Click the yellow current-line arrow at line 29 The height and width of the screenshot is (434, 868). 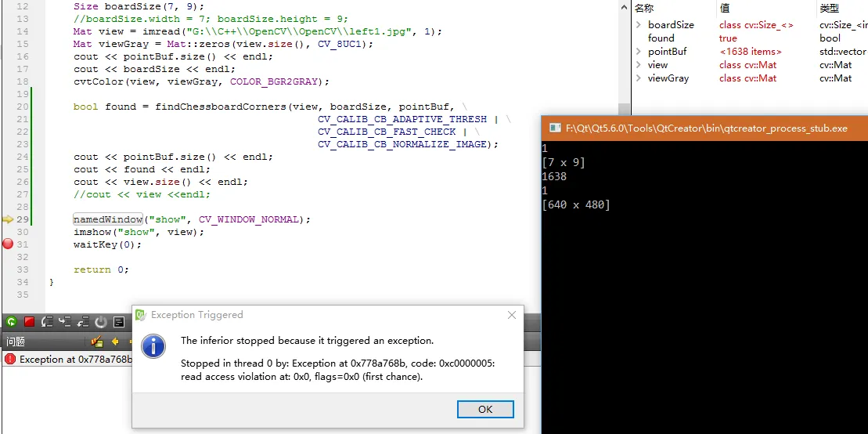(x=7, y=219)
